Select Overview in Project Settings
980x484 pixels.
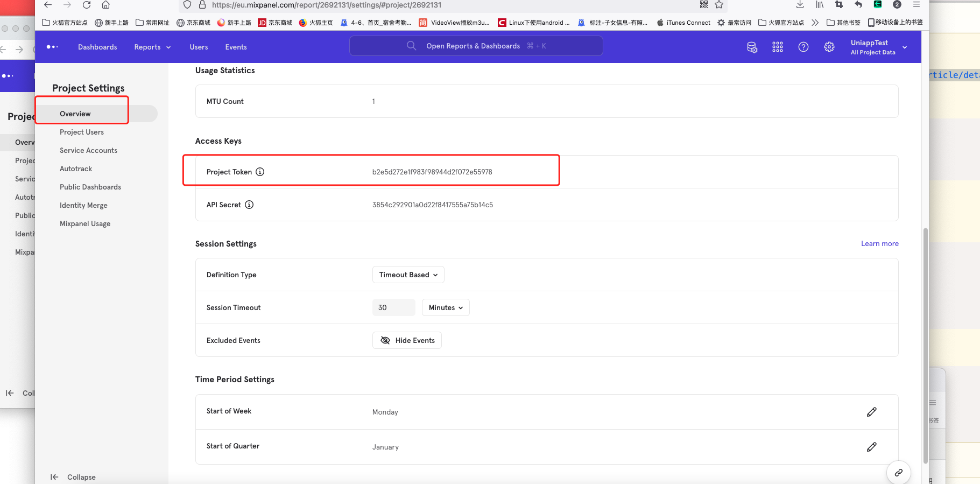(97, 114)
